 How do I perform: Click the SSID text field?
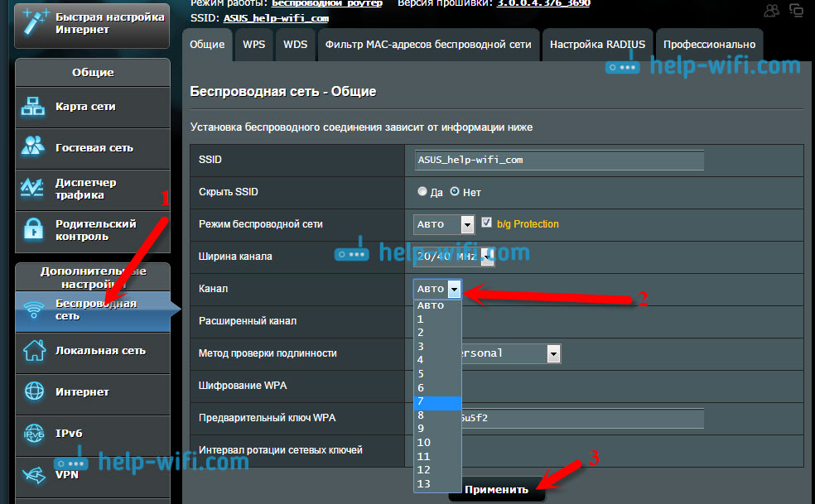tap(559, 160)
